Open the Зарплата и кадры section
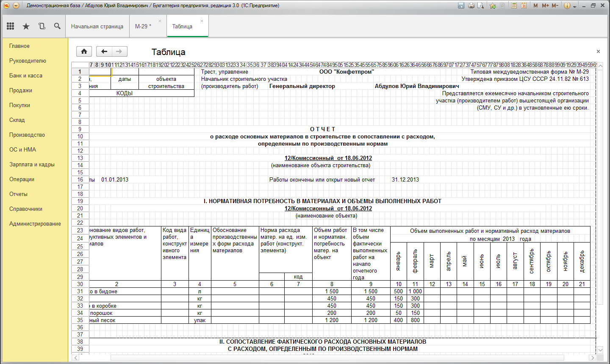The width and height of the screenshot is (610, 364). (32, 164)
